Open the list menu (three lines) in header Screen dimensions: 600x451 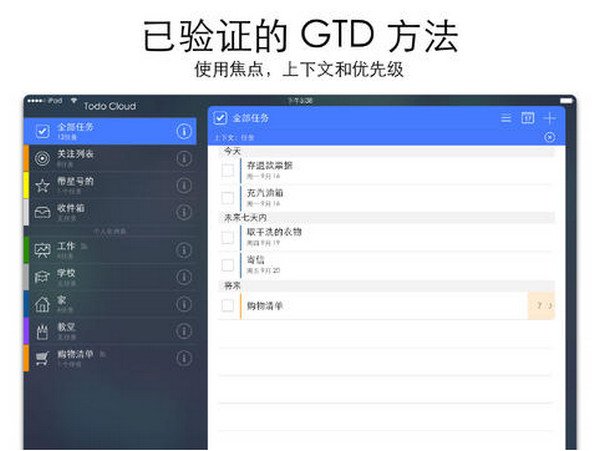(x=506, y=118)
